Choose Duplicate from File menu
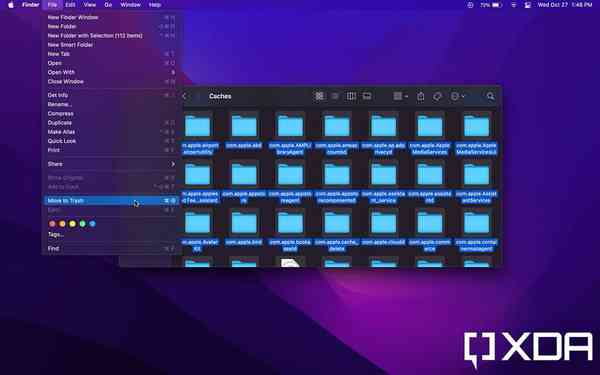The image size is (600, 375). [x=111, y=123]
